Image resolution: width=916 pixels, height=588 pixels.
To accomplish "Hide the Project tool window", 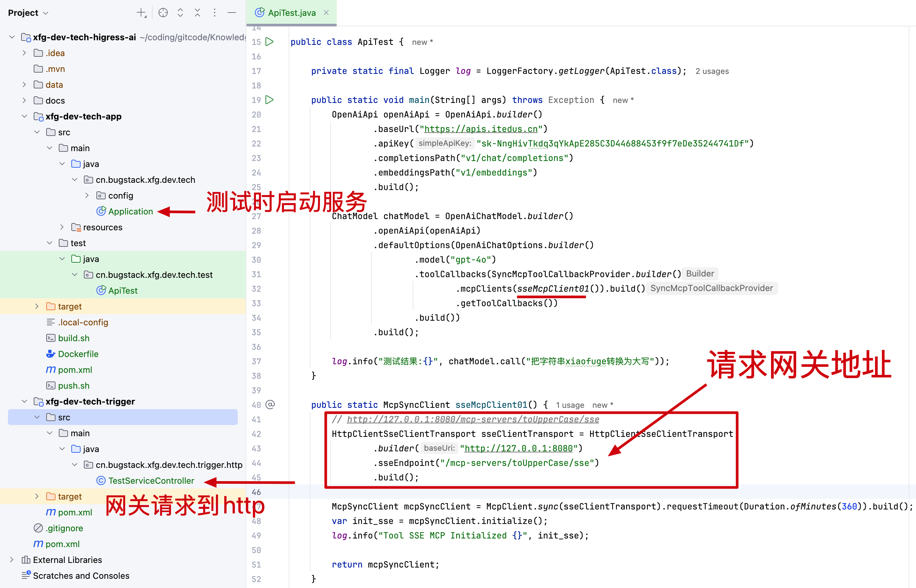I will point(231,13).
